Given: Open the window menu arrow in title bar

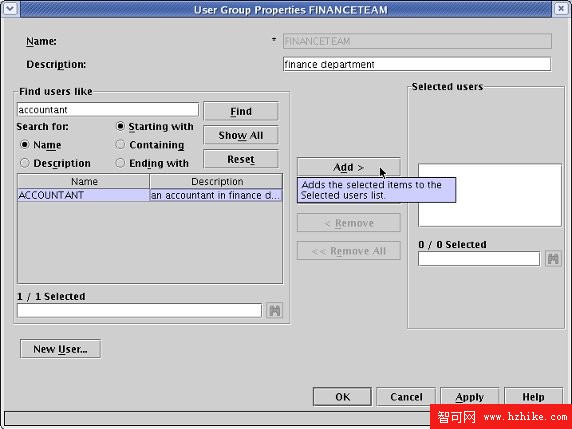Looking at the screenshot, I should click(10, 8).
